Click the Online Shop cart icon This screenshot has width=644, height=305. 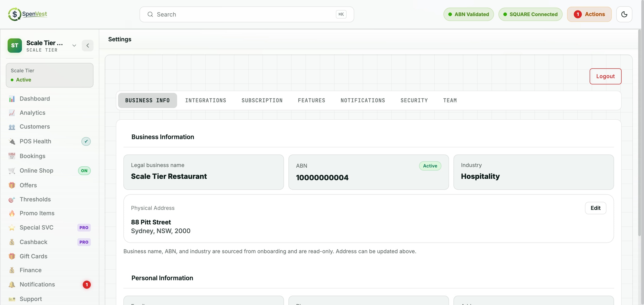(12, 171)
